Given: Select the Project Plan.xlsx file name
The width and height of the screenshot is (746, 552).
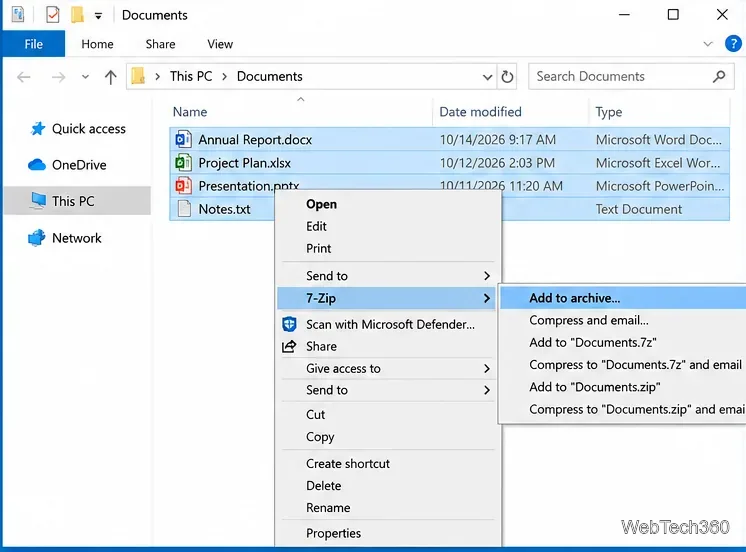Looking at the screenshot, I should tap(245, 163).
